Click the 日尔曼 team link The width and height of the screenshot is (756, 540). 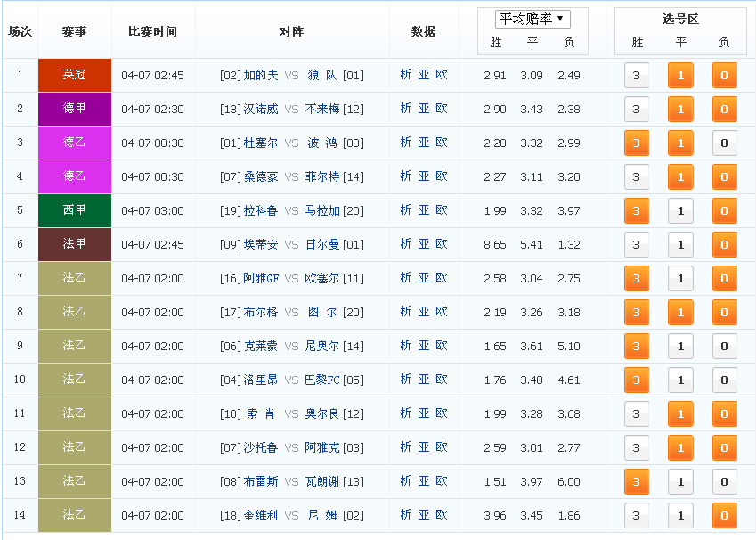[322, 245]
